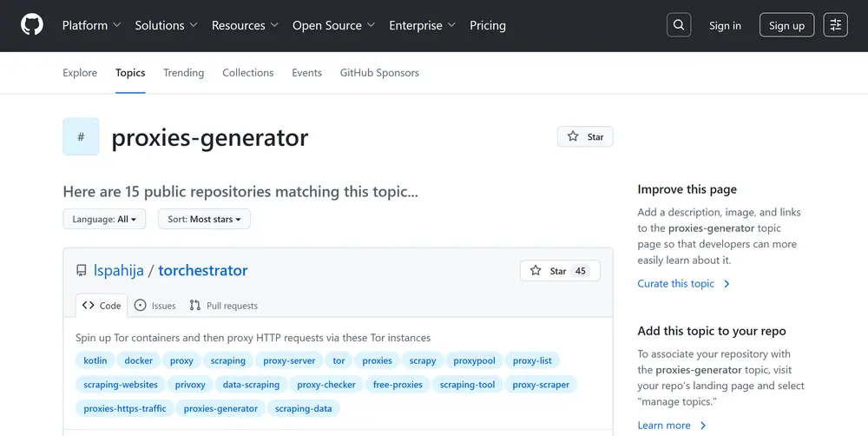Click the proxy-checker topic tag
Image resolution: width=868 pixels, height=436 pixels.
pyautogui.click(x=326, y=385)
